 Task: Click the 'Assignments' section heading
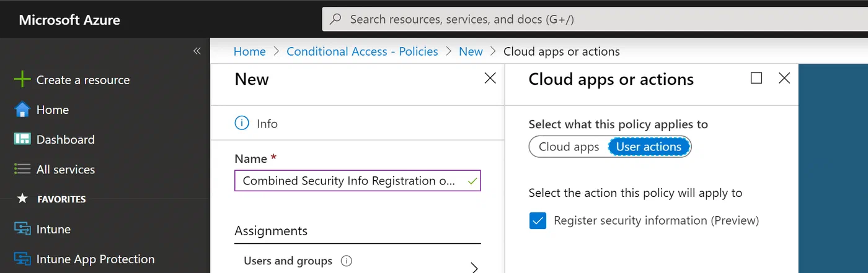(271, 231)
